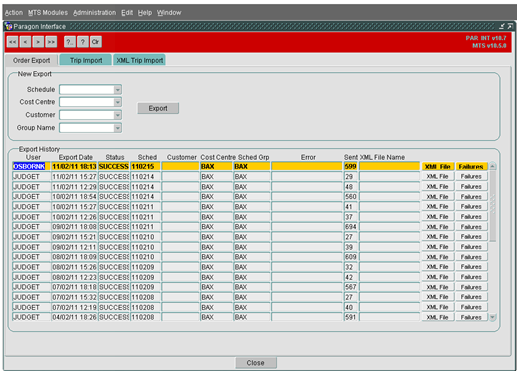
Task: Switch to the Trip Import tab
Action: click(86, 60)
